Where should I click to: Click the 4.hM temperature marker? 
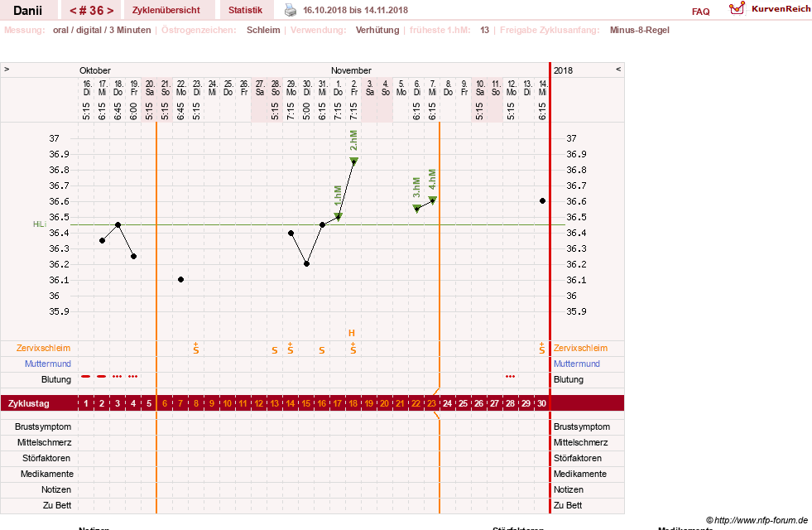click(432, 200)
